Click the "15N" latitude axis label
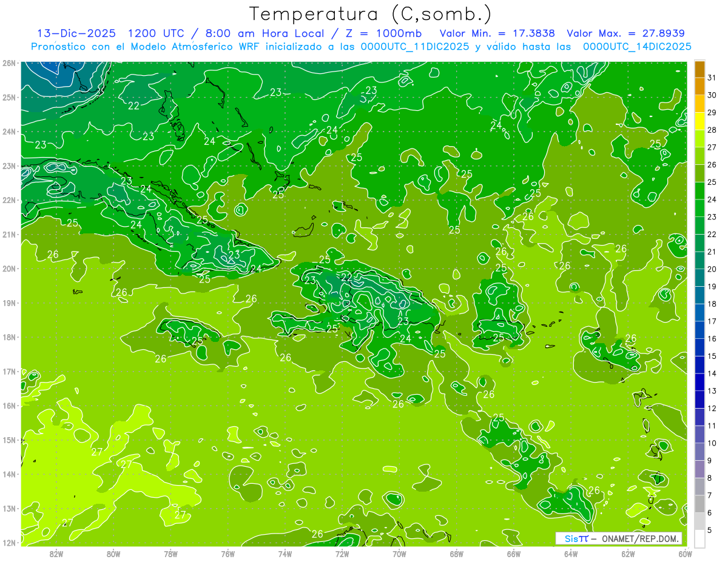The image size is (728, 562). 8,440
